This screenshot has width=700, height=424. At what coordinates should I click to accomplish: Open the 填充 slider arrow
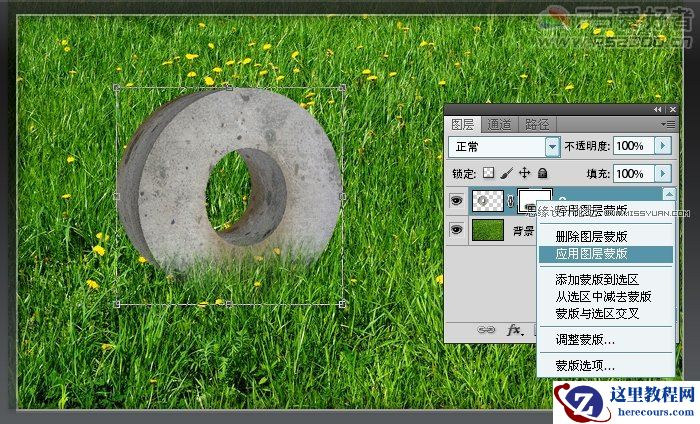[x=663, y=173]
